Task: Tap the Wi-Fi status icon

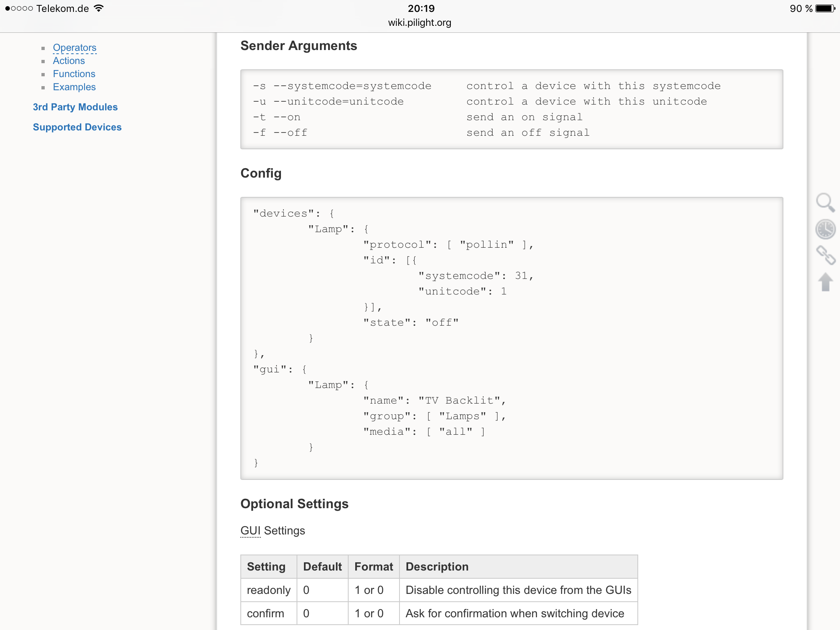Action: (99, 8)
